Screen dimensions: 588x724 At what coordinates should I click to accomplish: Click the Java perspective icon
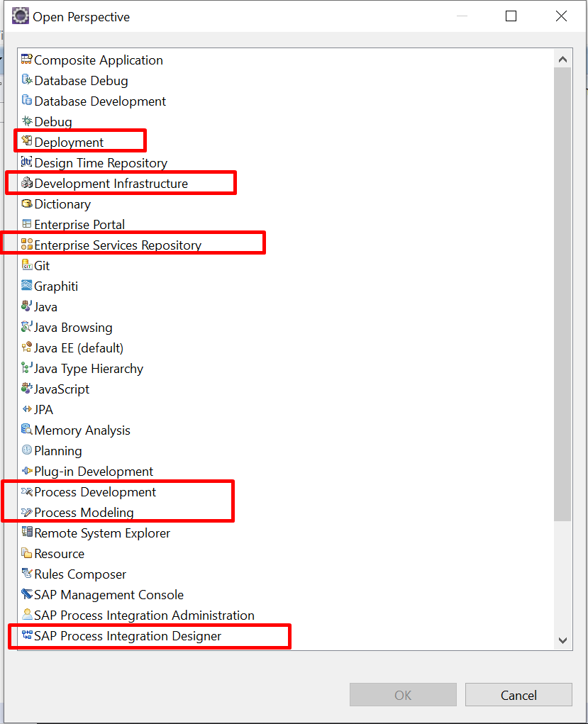(27, 306)
